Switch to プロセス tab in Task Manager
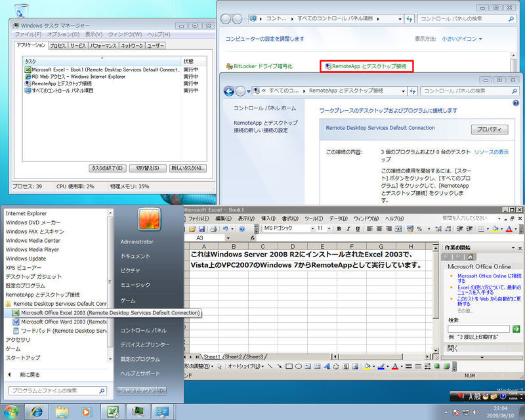The image size is (525, 420). [58, 46]
